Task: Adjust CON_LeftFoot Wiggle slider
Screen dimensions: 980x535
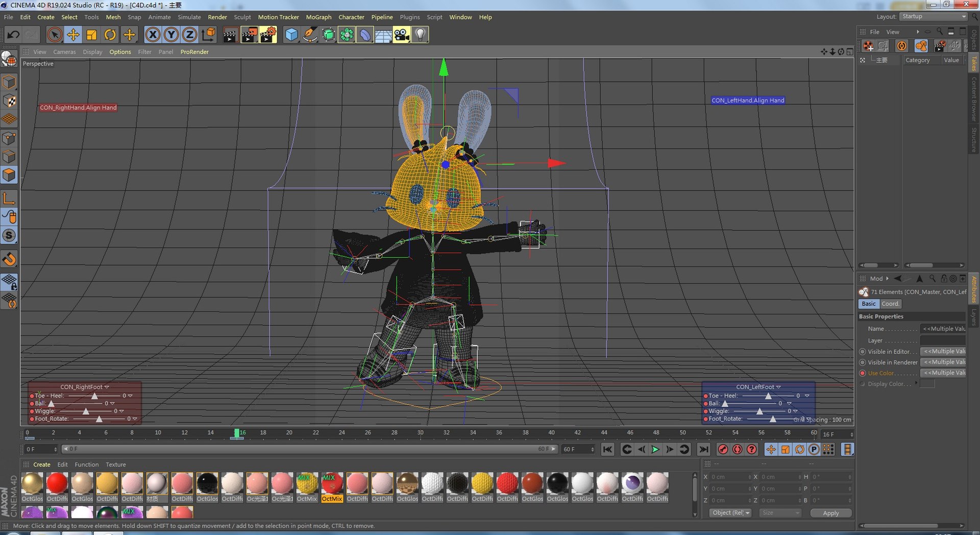Action: (759, 411)
